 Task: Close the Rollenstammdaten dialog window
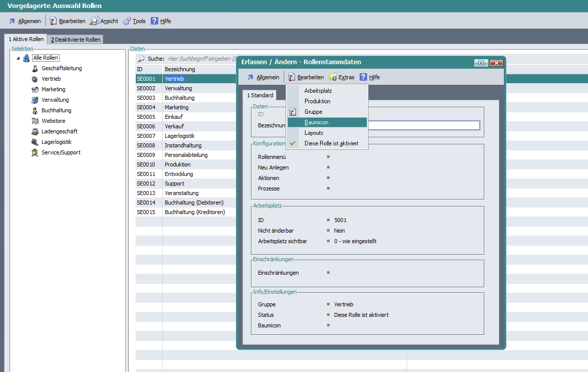[496, 63]
